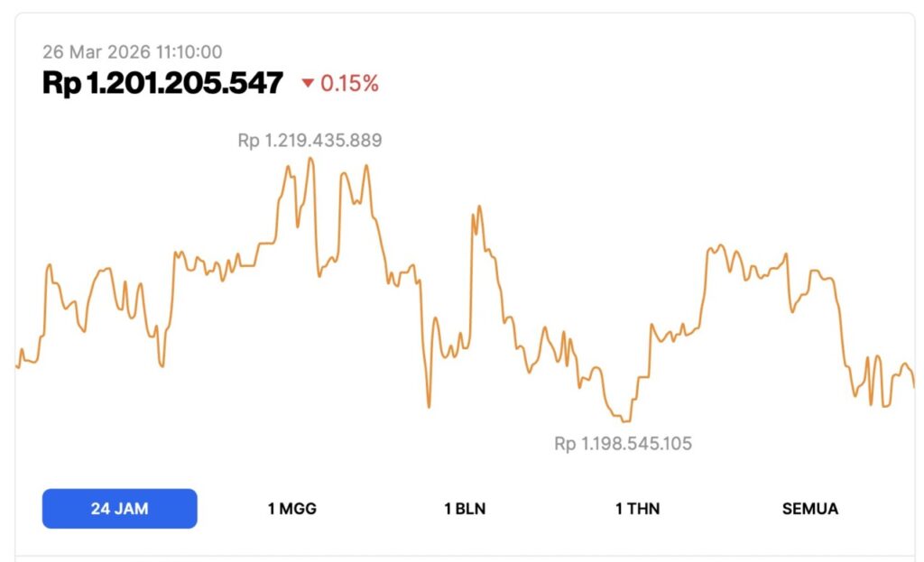
Task: Select the 1 THN time range
Action: point(636,508)
